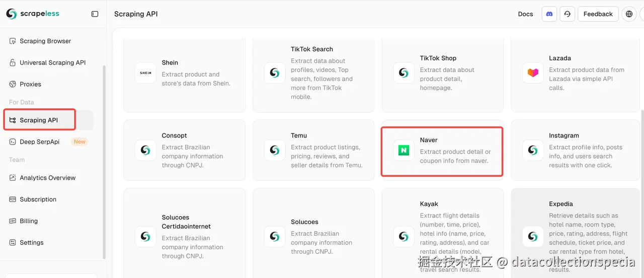Click the Settings icon in sidebar
The image size is (644, 278).
click(x=13, y=242)
